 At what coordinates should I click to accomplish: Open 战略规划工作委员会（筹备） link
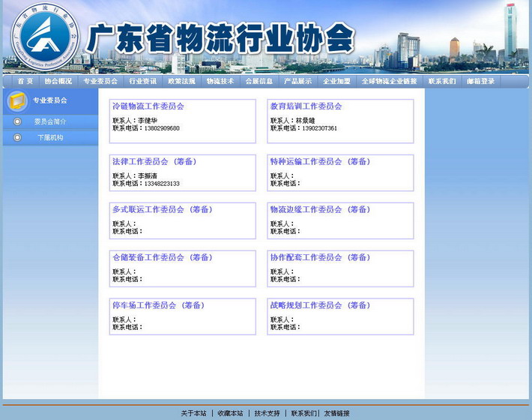(320, 305)
